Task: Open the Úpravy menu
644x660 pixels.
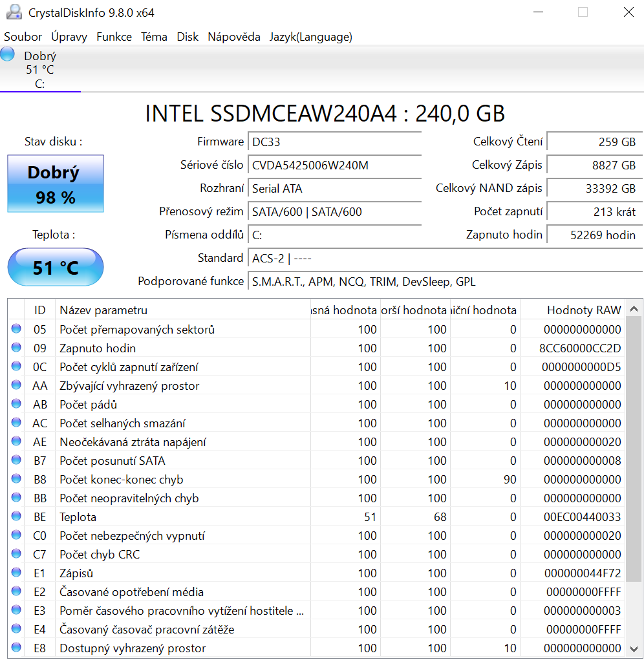Action: pyautogui.click(x=69, y=37)
